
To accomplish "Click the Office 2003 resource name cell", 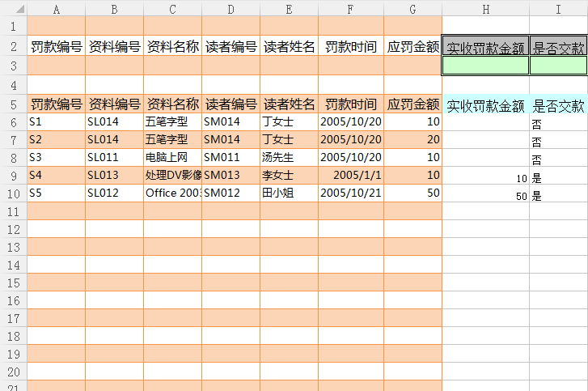I will (x=172, y=193).
